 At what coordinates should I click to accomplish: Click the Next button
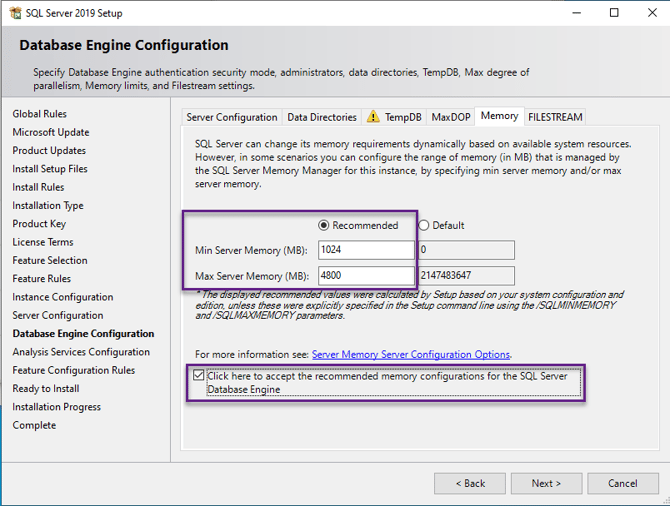[546, 483]
